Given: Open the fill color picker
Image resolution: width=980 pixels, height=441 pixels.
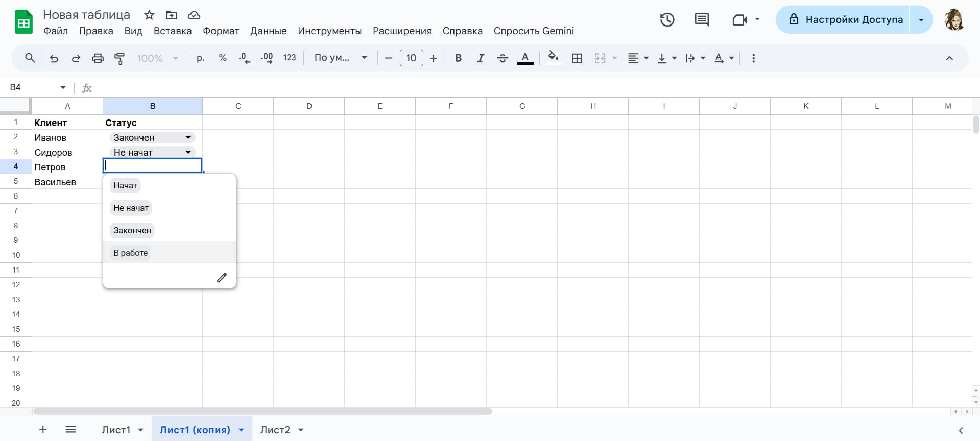Looking at the screenshot, I should click(x=553, y=58).
